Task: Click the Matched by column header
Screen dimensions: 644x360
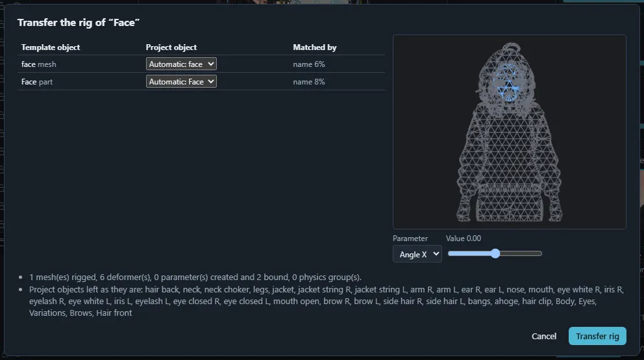Action: pyautogui.click(x=315, y=47)
